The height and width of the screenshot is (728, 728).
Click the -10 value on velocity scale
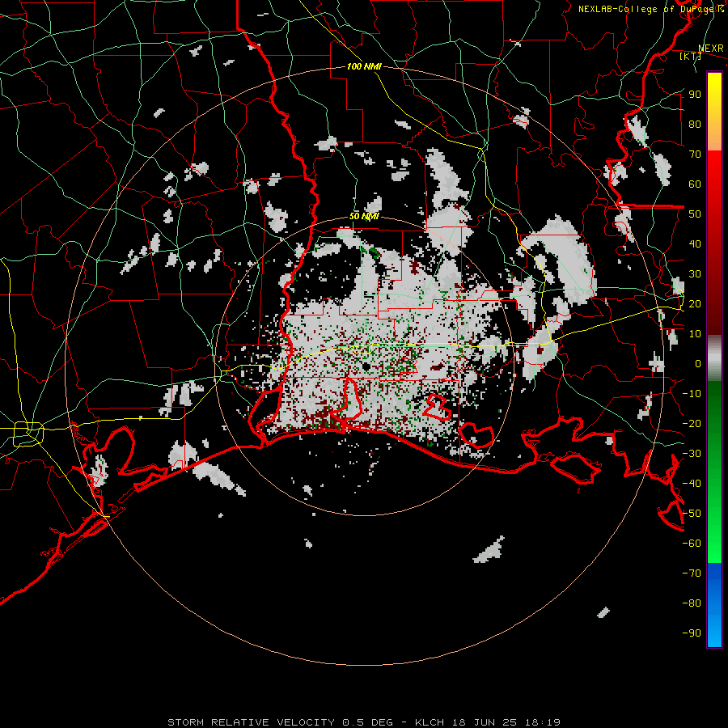[x=692, y=394]
